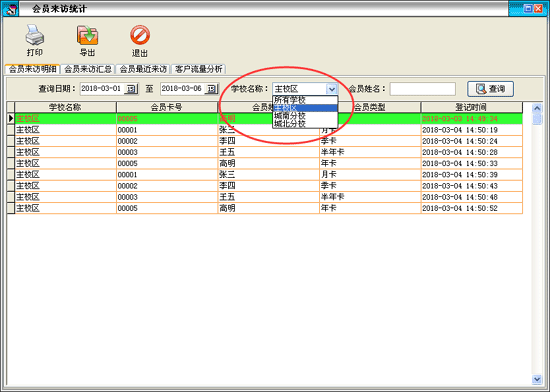Click scrollbar up arrow
The height and width of the screenshot is (392, 550).
[x=537, y=108]
